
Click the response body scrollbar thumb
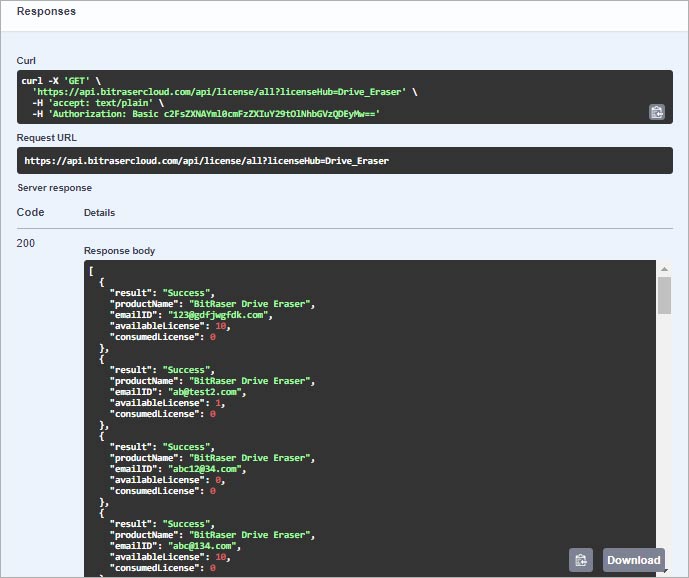664,295
